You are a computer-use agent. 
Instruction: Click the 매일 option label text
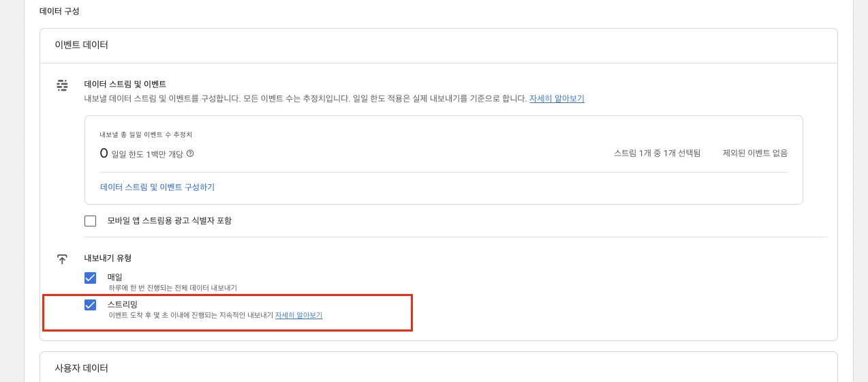[115, 277]
